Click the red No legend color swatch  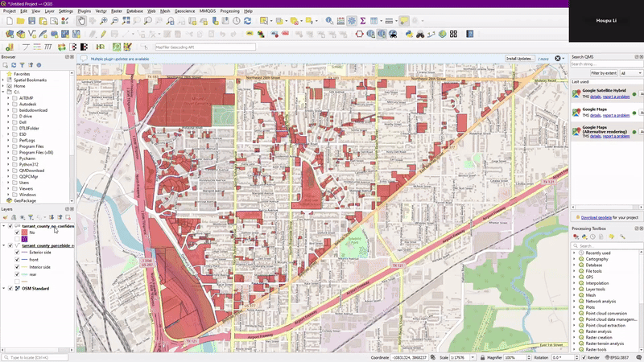click(x=24, y=232)
